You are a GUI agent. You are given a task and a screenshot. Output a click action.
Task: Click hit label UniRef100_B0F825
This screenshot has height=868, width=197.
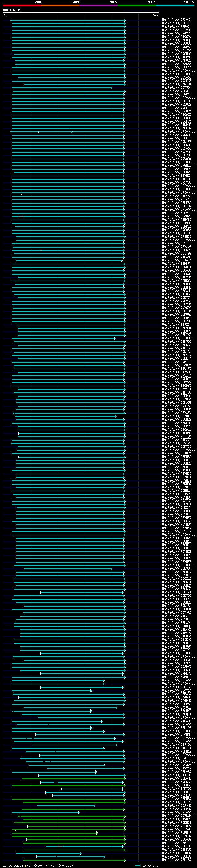click(x=177, y=60)
